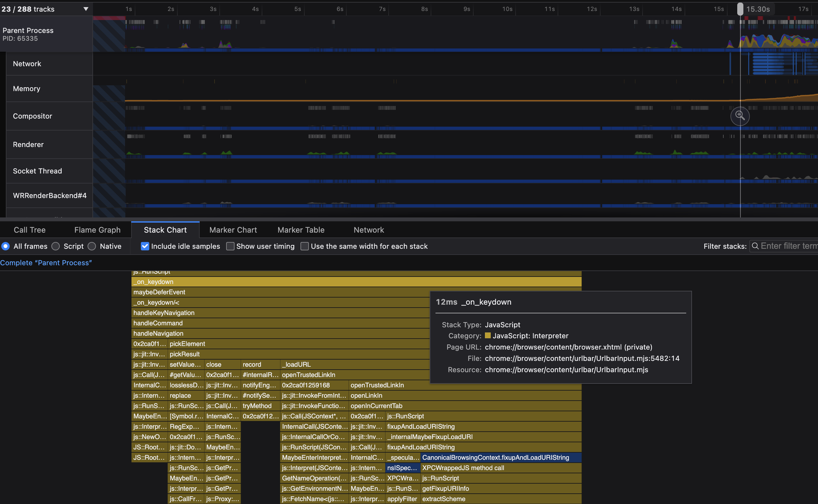Click the _on_keydown stack frame bar

pos(356,282)
